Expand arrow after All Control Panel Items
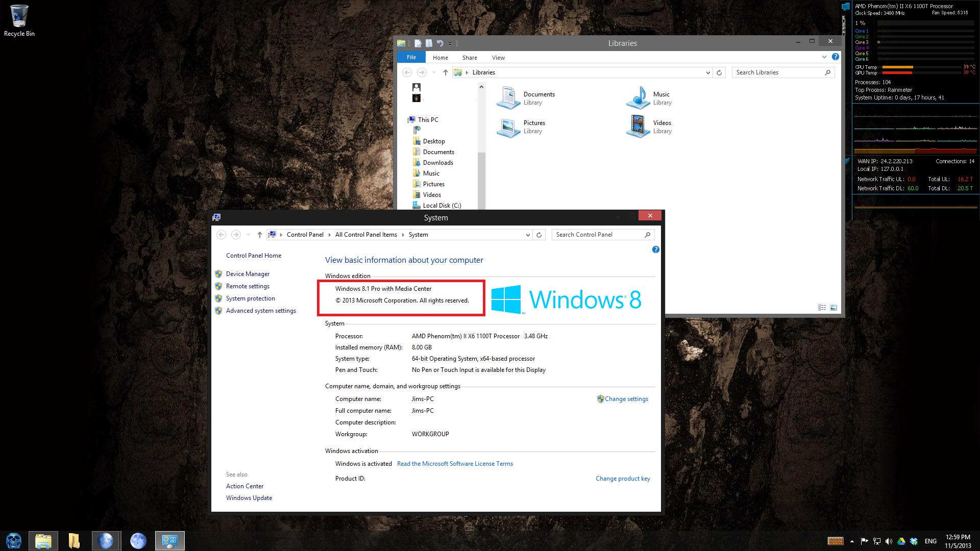 click(x=403, y=235)
